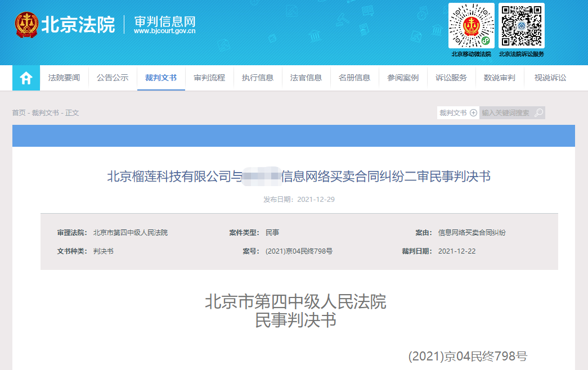Screen dimensions: 588x370
Task: Click the 裁判文书 breadcrumb link
Action: coord(45,113)
